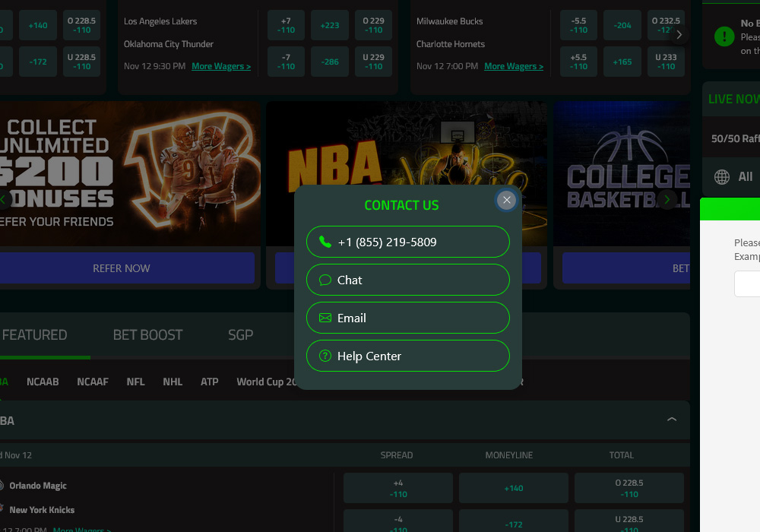Viewport: 760px width, 532px height.
Task: Collapse the NBA section chevron
Action: pyautogui.click(x=671, y=420)
